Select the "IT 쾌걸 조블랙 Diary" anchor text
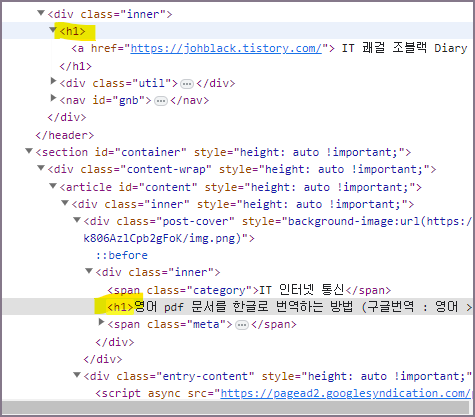 point(404,48)
